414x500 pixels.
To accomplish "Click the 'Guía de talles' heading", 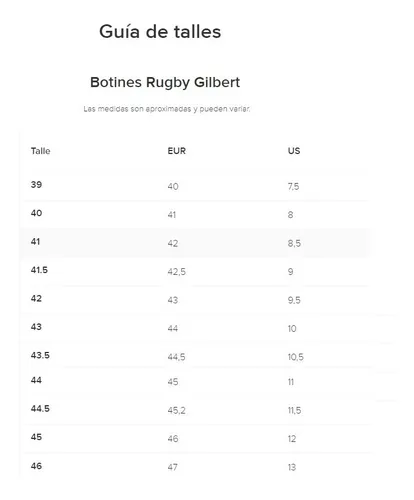I will (x=160, y=32).
